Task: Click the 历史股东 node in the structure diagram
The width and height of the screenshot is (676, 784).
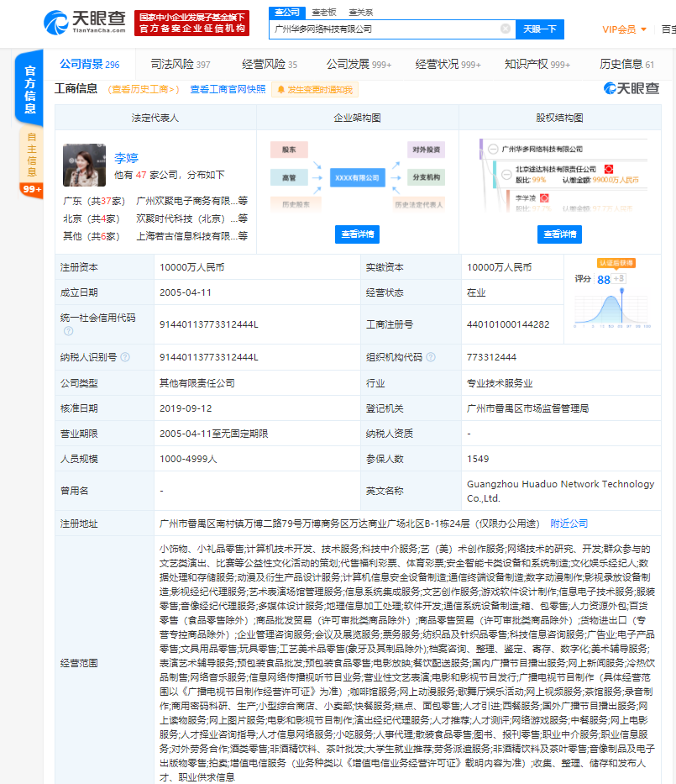Action: [296, 204]
